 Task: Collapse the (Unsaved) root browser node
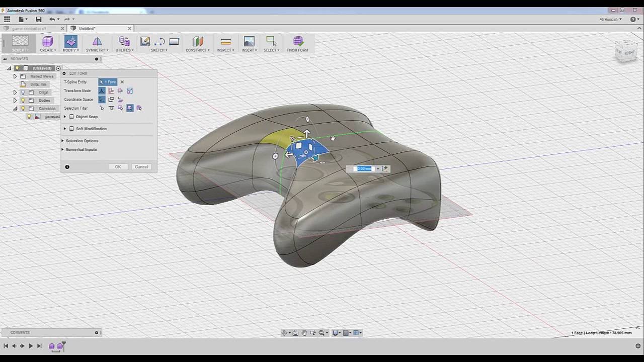9,68
